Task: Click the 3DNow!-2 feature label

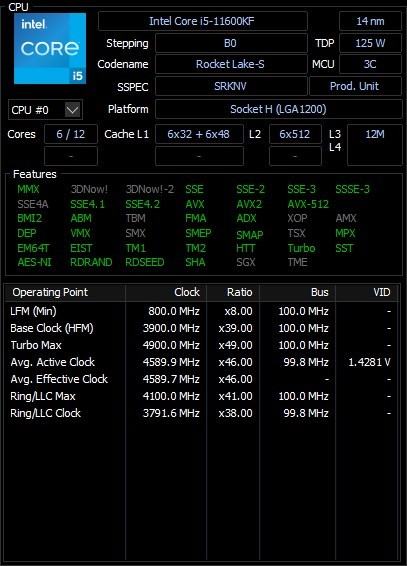Action: 150,189
